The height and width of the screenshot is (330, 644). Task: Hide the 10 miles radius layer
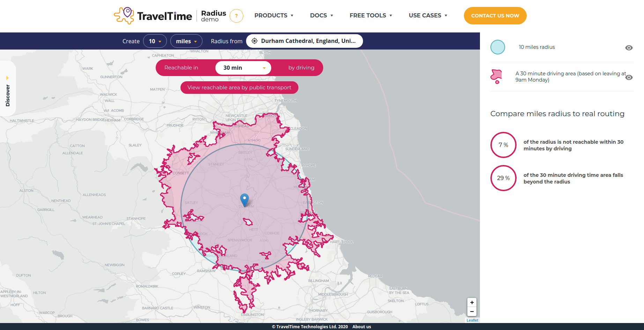click(629, 47)
